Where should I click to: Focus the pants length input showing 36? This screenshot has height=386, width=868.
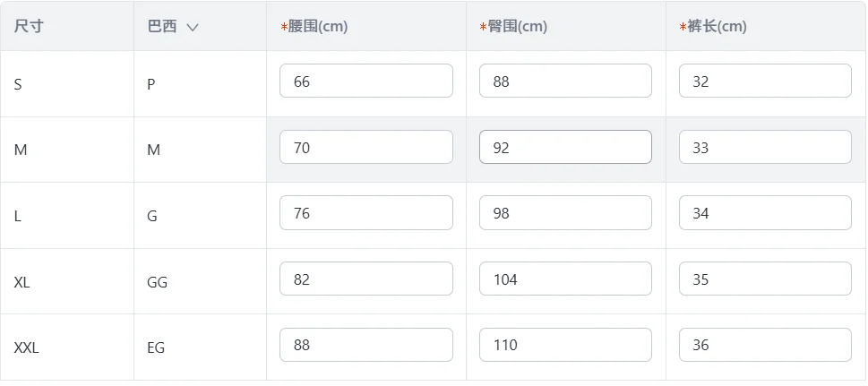(x=764, y=345)
